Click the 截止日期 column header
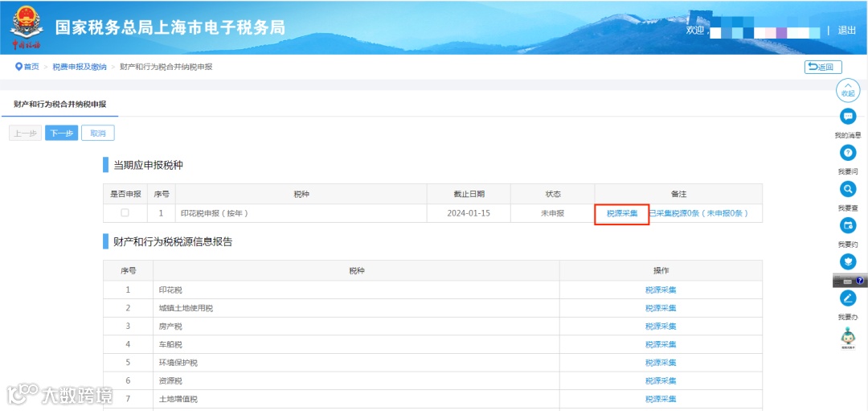 click(x=469, y=195)
